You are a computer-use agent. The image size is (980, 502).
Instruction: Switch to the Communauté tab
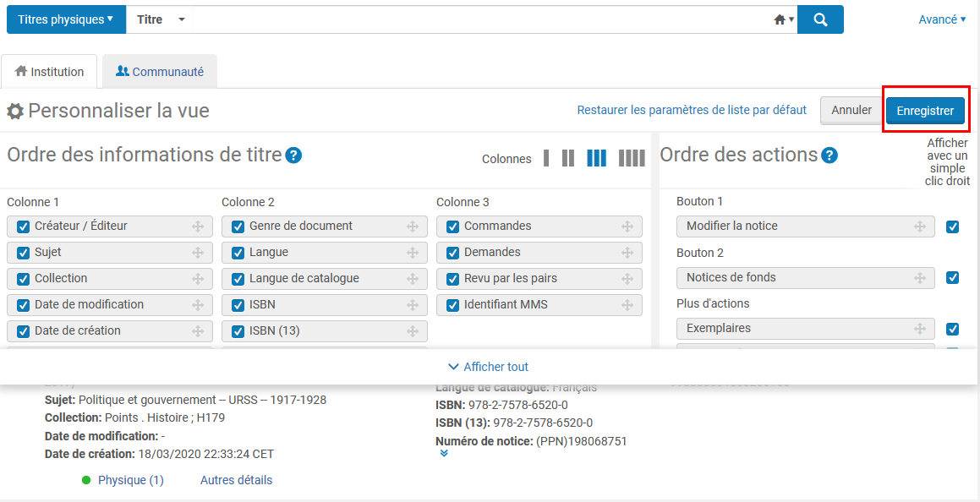[160, 72]
